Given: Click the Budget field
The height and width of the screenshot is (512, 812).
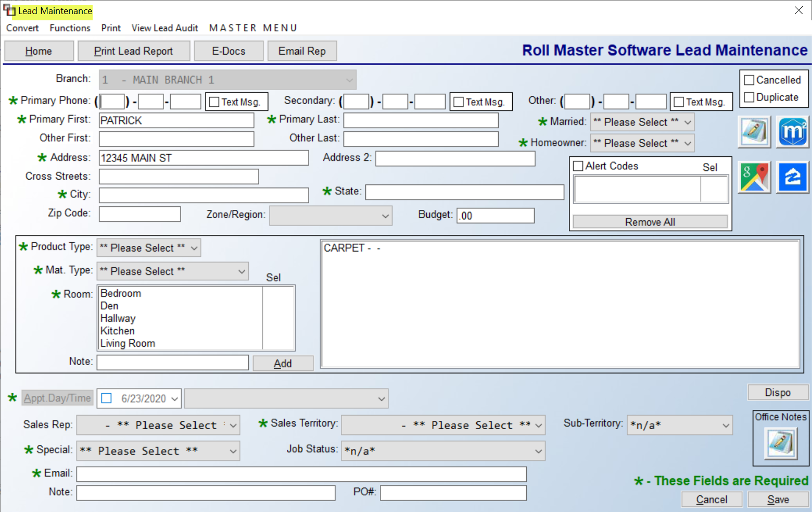Looking at the screenshot, I should (496, 216).
